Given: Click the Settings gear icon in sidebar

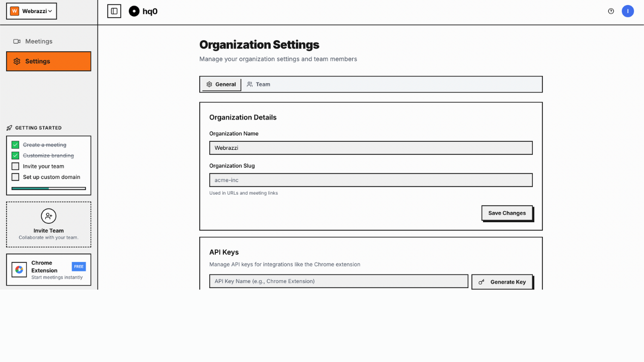Looking at the screenshot, I should (17, 61).
